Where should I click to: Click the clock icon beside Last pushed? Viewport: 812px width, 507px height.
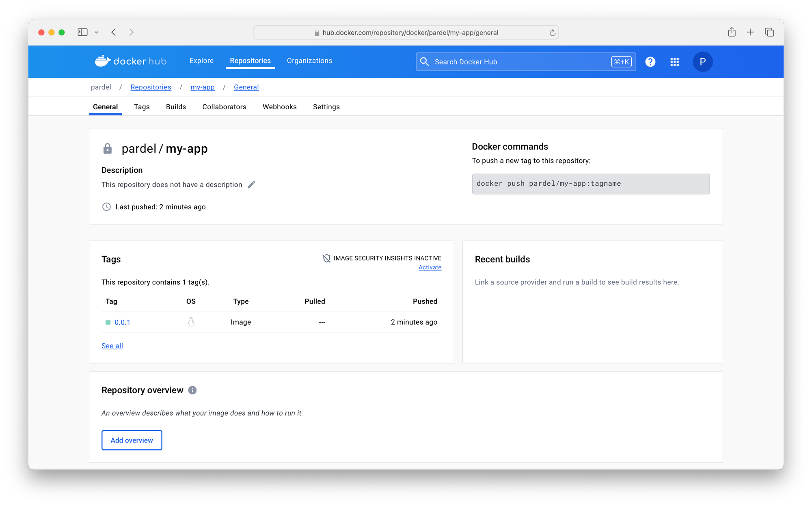106,207
